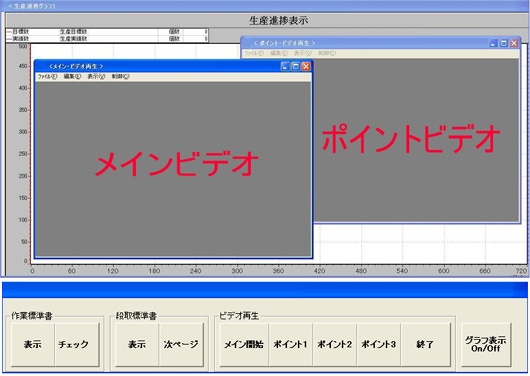This screenshot has width=530, height=376.
Task: Click the 720 label on horizontal axis
Action: point(521,271)
